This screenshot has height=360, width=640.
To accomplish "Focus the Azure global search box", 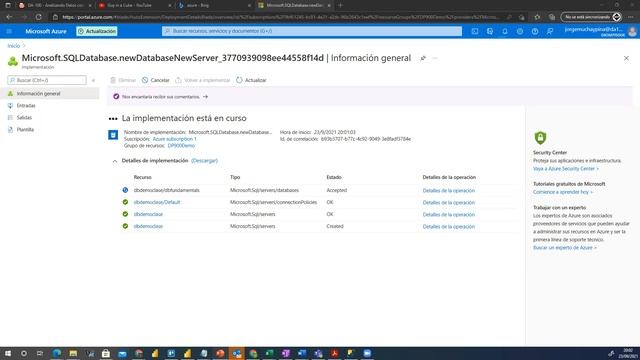I will coord(312,31).
